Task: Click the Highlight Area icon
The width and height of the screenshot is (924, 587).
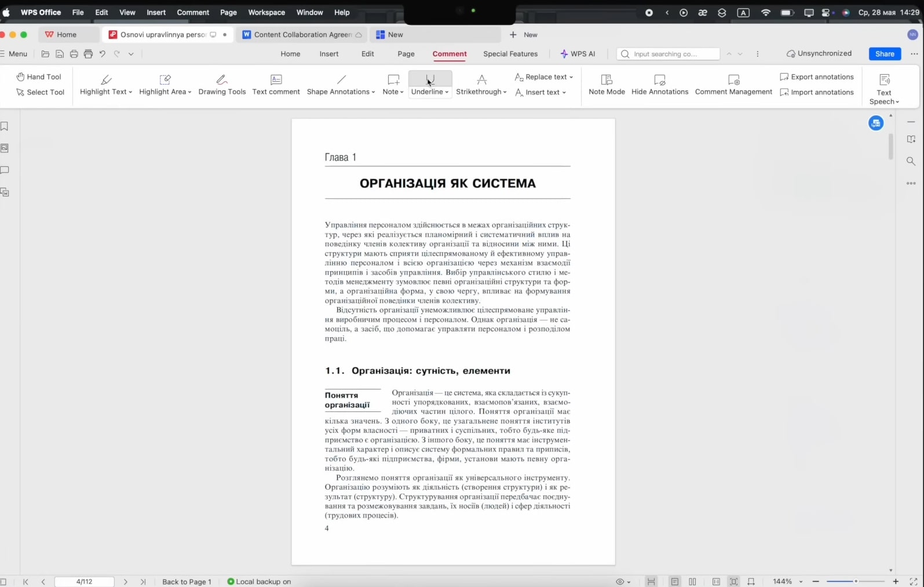Action: (165, 79)
